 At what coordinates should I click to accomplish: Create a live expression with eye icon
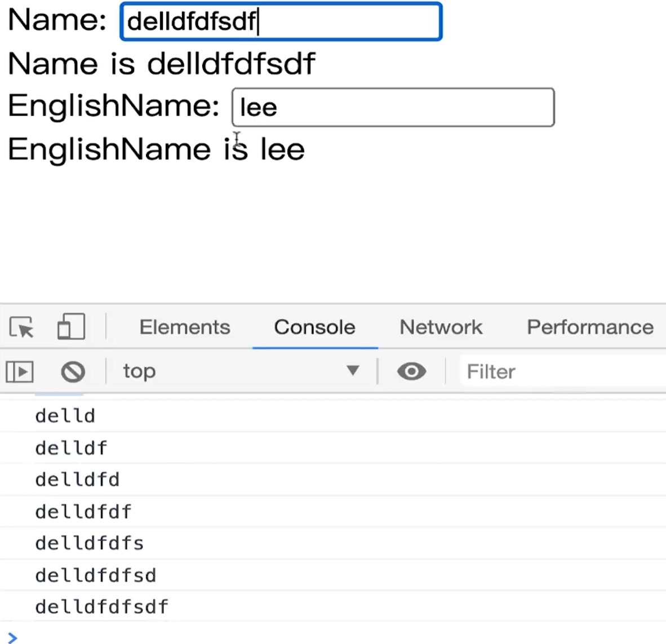411,372
